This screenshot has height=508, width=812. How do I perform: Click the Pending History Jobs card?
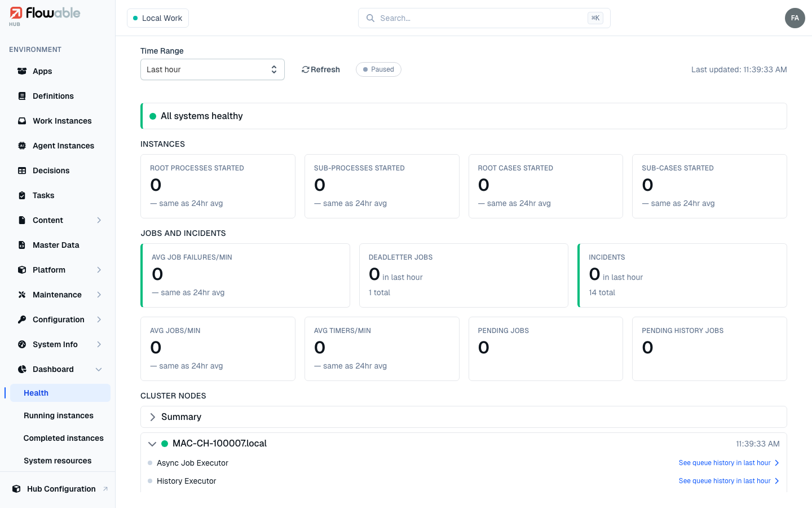tap(709, 349)
